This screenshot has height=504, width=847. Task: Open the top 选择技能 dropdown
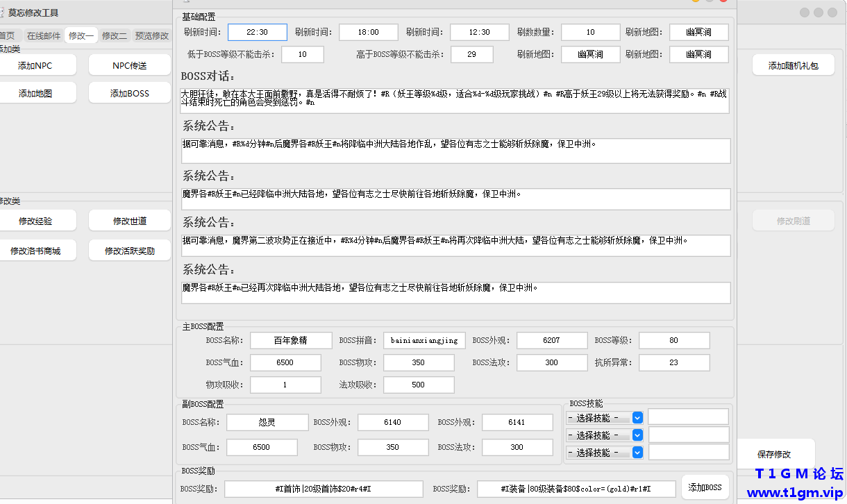pos(605,418)
